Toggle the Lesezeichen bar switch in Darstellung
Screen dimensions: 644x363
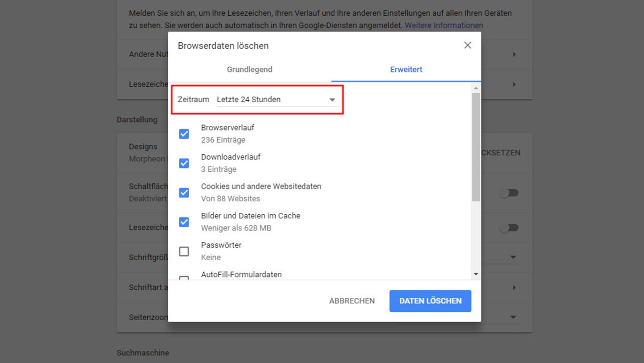click(509, 228)
